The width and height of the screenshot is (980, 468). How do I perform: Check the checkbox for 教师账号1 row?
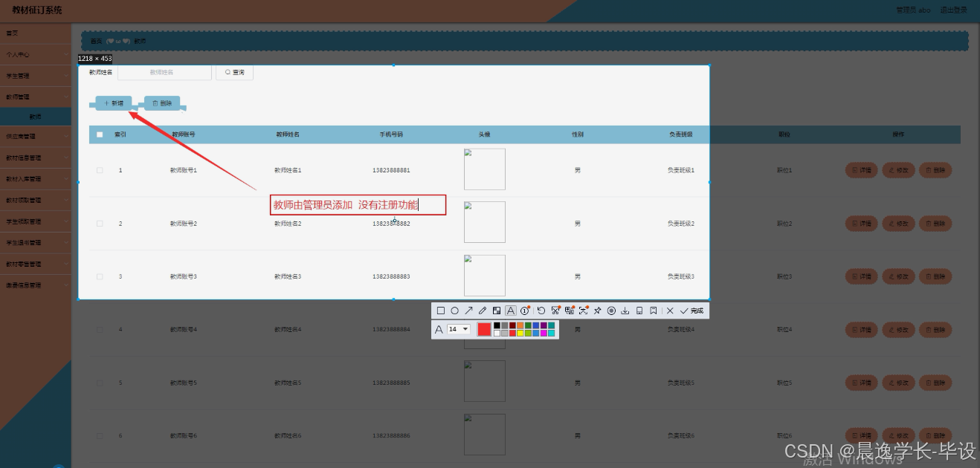coord(100,170)
